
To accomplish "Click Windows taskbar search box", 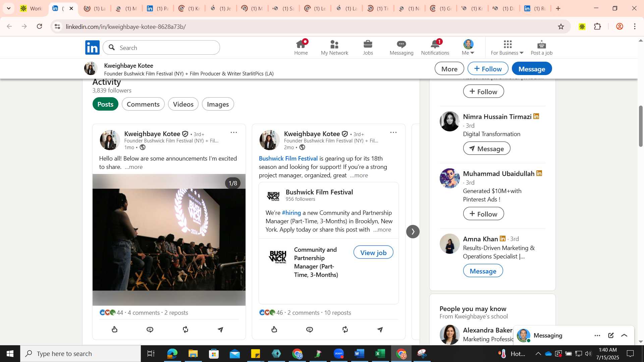I will 80,354.
